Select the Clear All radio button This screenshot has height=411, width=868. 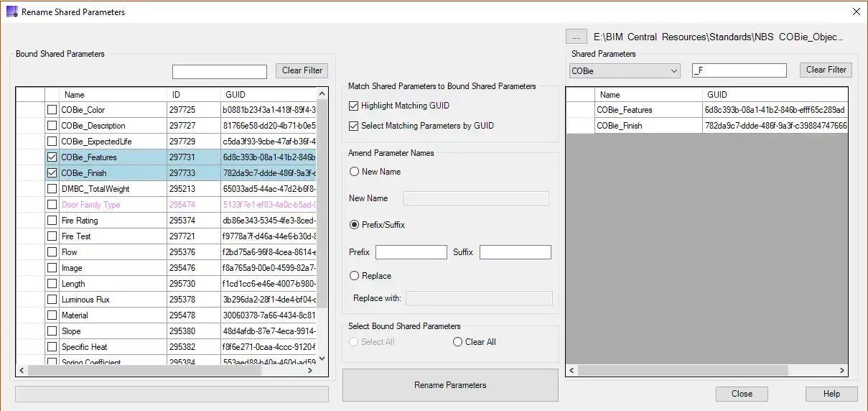coord(457,342)
